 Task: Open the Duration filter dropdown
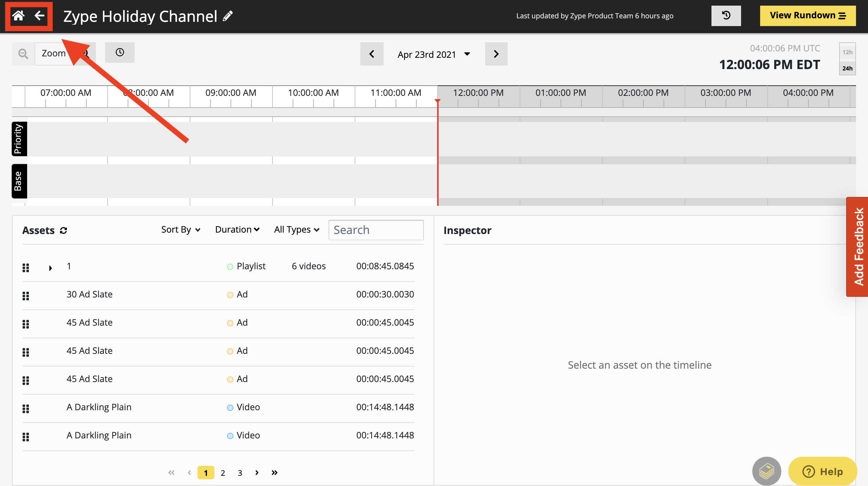click(x=237, y=230)
